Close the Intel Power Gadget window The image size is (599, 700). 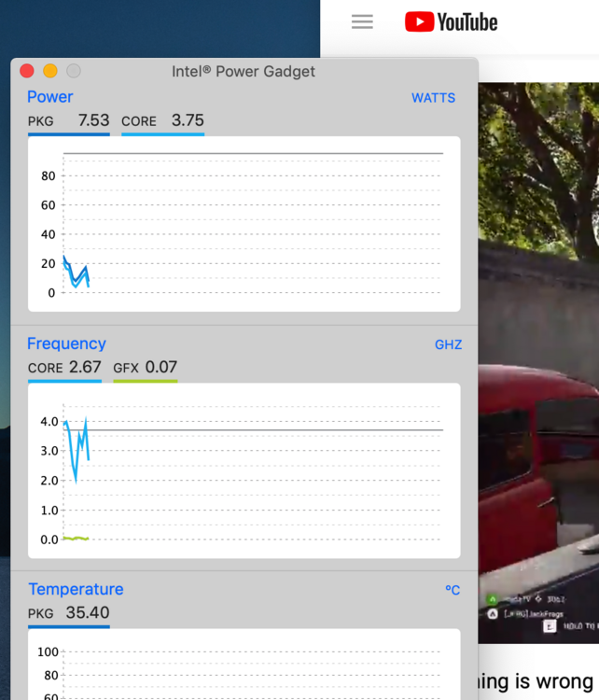[27, 71]
